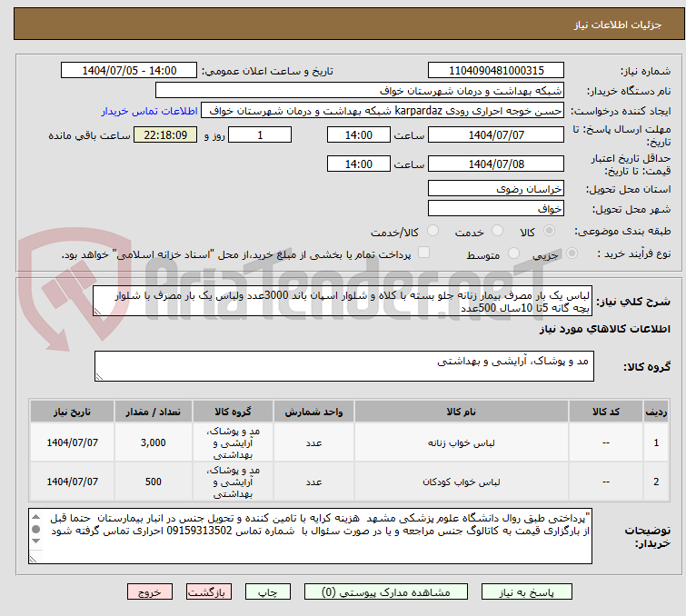Select the متوسط purchase type radio
686x616 pixels.
[514, 255]
